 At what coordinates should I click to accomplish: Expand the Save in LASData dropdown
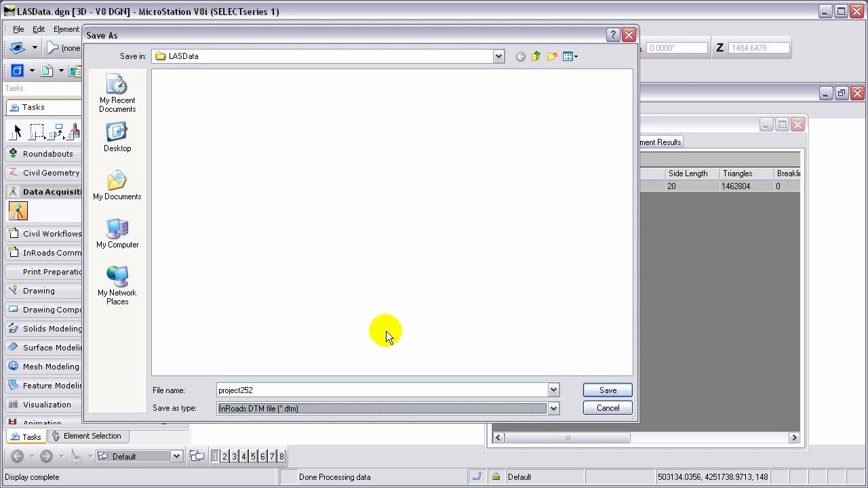(x=498, y=56)
